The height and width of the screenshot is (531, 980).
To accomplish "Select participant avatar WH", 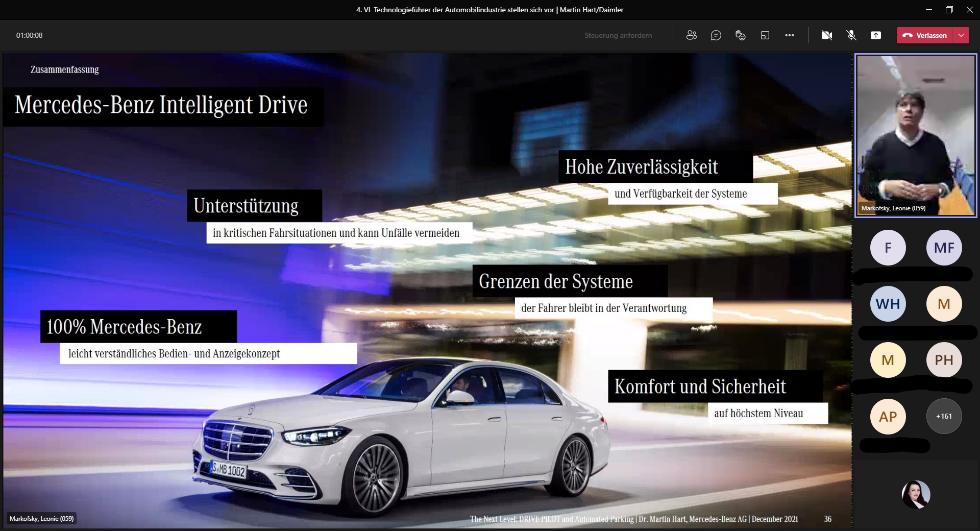I will [x=888, y=304].
